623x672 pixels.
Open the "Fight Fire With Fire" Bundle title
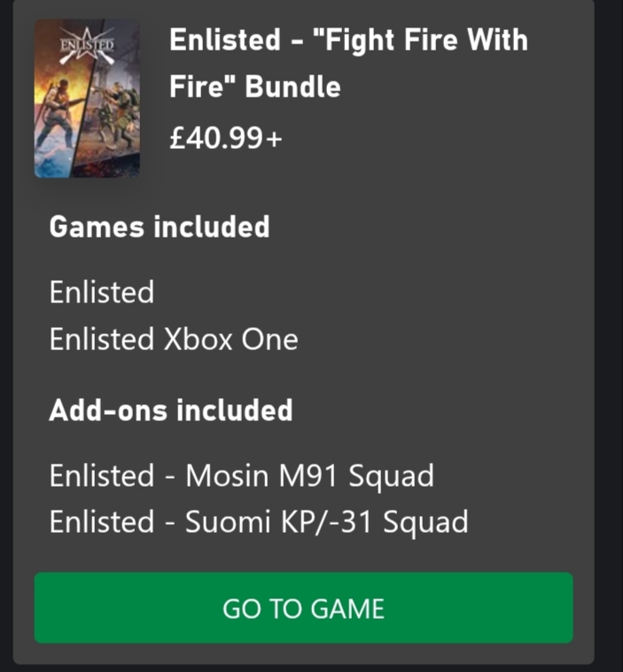coord(347,63)
